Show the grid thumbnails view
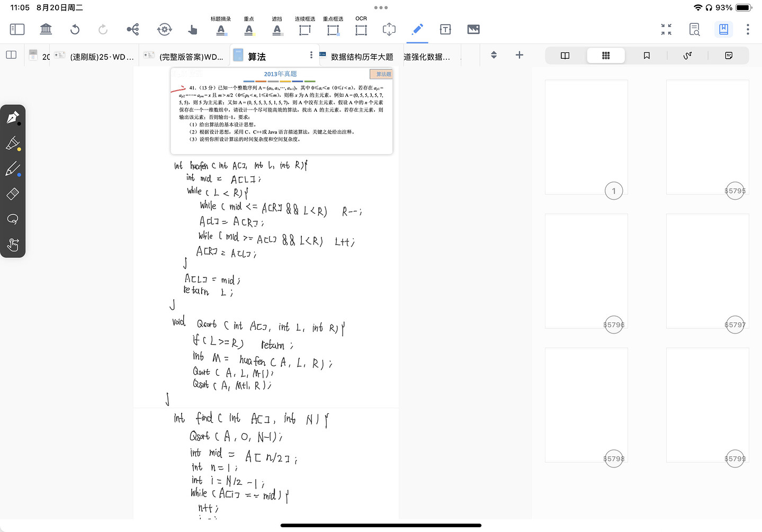Viewport: 762px width, 532px height. (x=606, y=56)
